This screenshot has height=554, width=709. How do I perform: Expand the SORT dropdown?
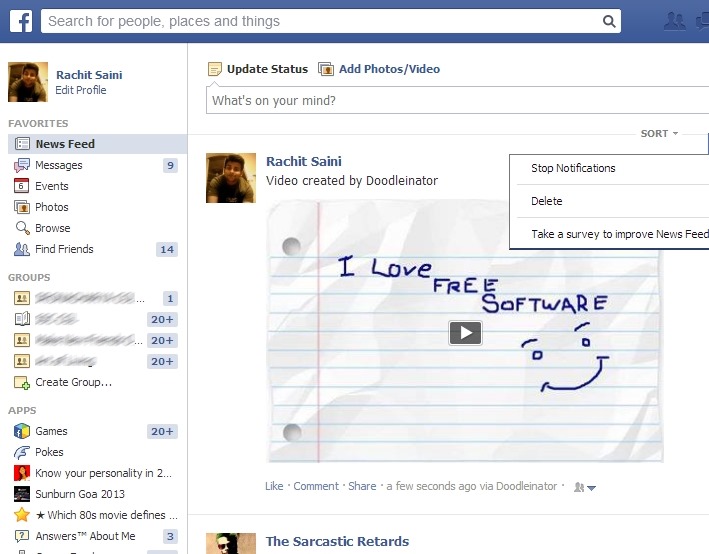click(659, 133)
